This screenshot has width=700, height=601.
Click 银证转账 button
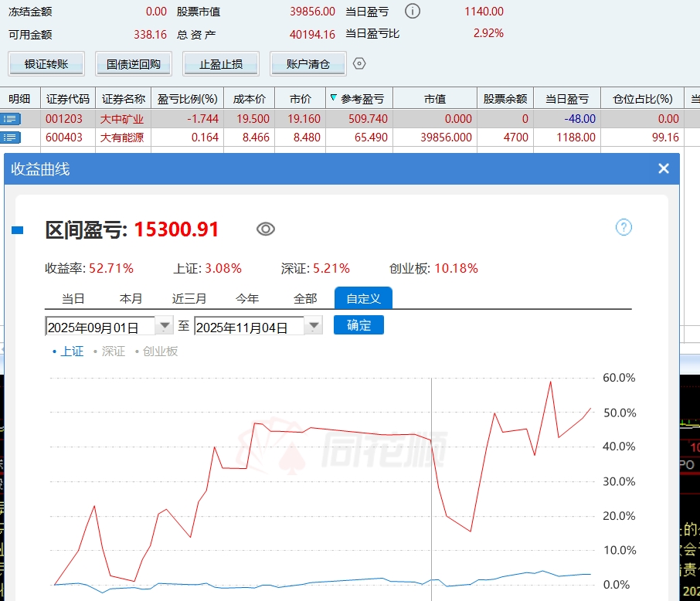point(46,64)
